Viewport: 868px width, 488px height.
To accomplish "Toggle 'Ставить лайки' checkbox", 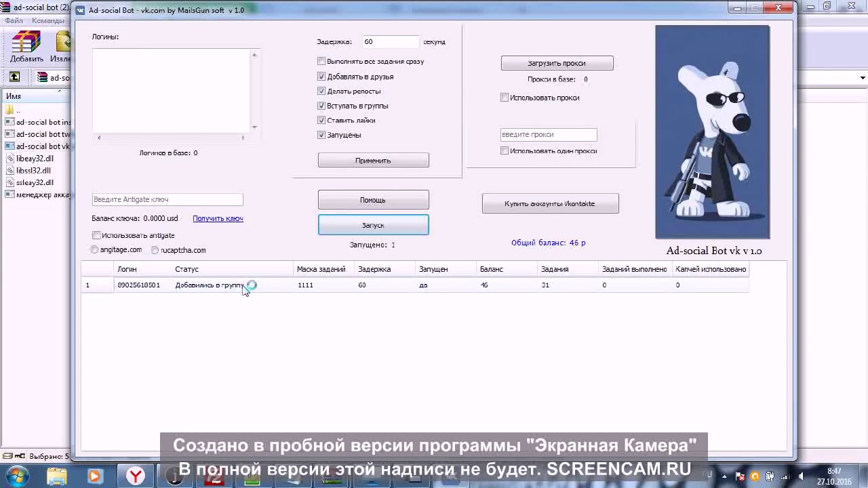I will (x=321, y=120).
